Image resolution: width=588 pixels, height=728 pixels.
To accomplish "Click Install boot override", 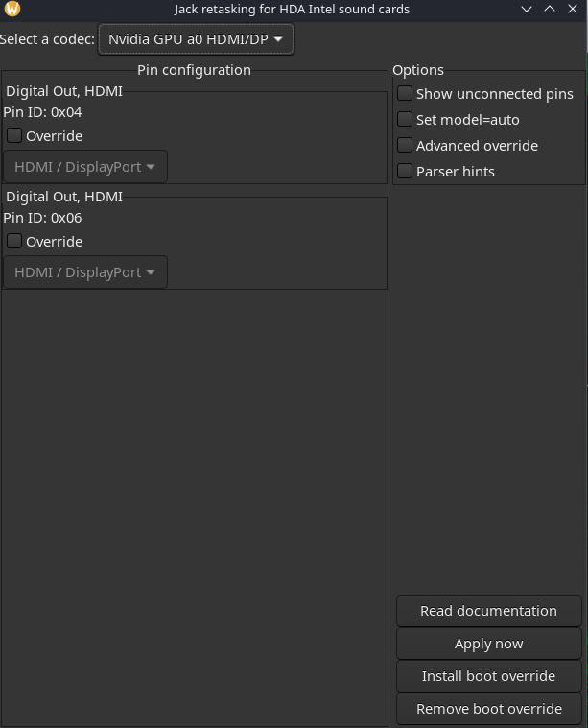I will click(x=488, y=676).
